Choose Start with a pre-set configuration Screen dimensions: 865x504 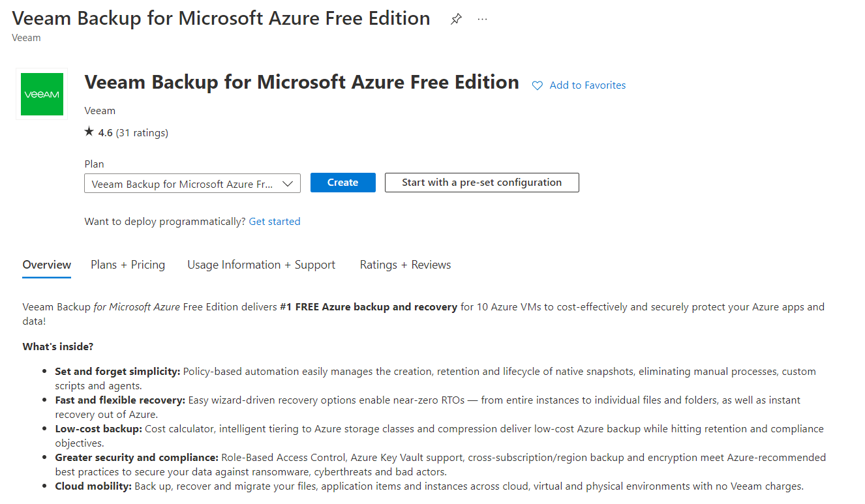coord(481,183)
